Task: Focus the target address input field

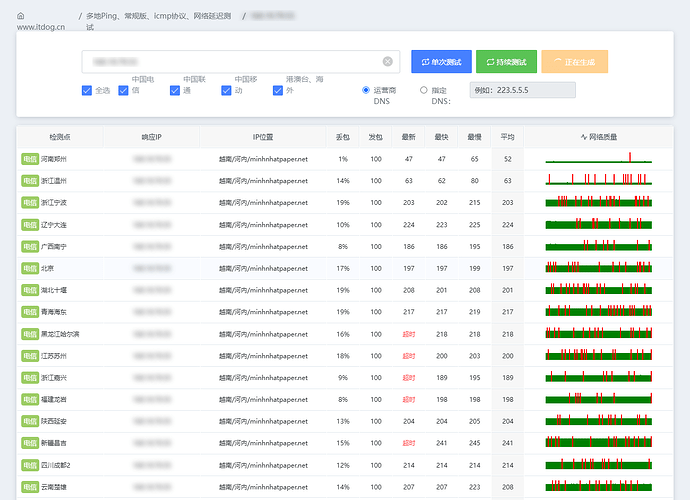Action: pyautogui.click(x=241, y=62)
